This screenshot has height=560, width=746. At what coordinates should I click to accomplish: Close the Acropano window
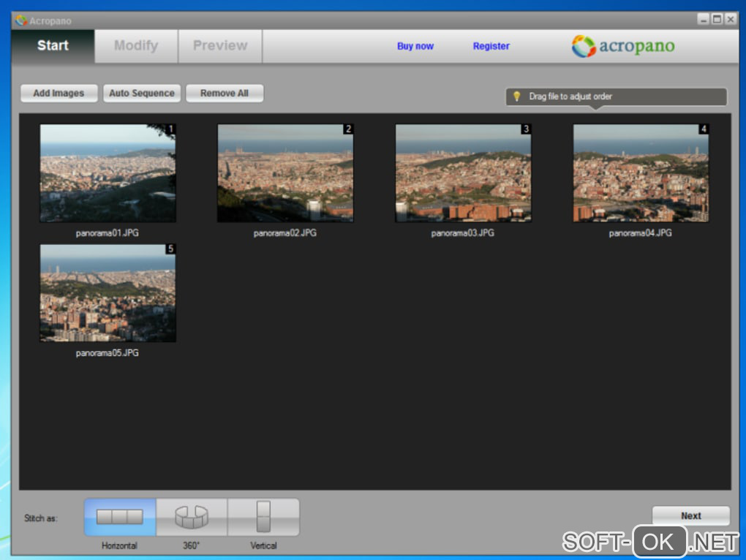coord(731,19)
